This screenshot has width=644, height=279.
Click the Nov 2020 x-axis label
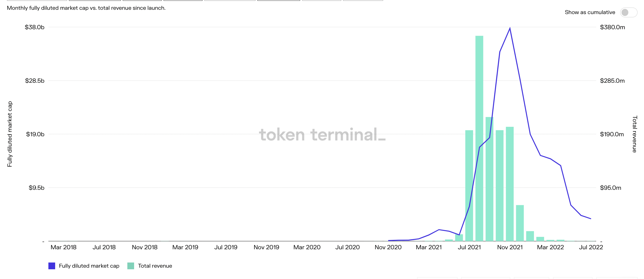388,247
